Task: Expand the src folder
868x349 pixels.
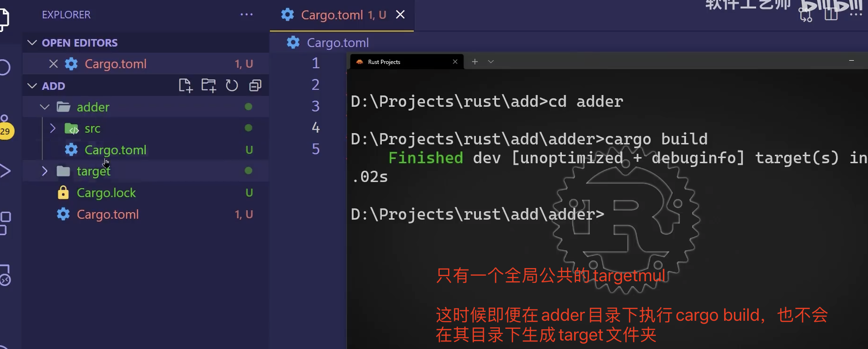Action: (53, 128)
